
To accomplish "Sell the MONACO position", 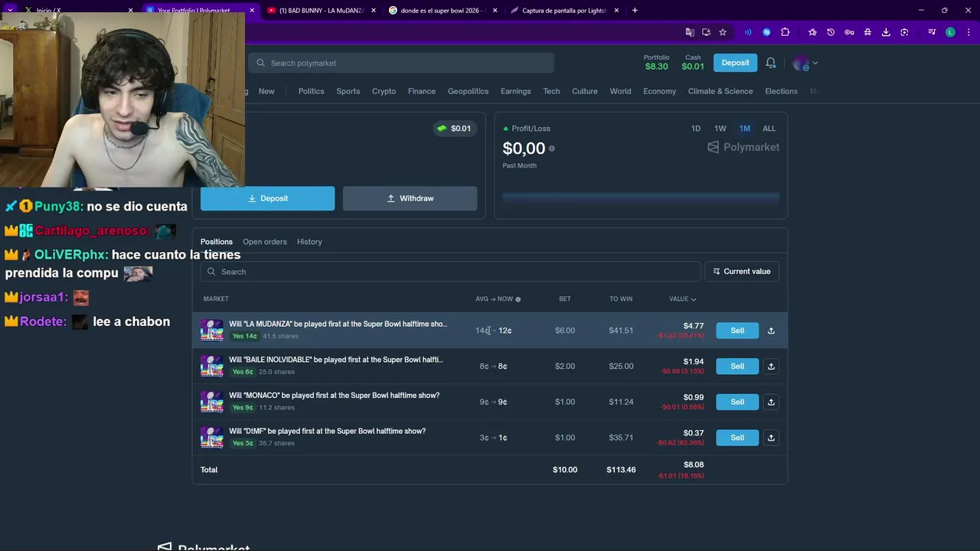I will 737,402.
